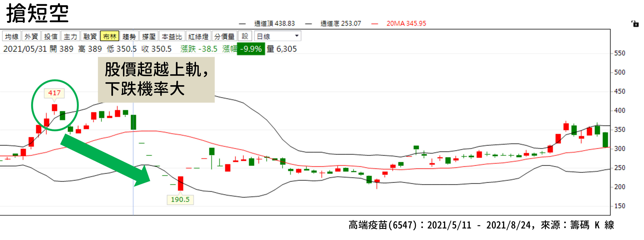The height and width of the screenshot is (240, 644).
Task: Click the 2021/05/31 date readout
Action: [25, 49]
